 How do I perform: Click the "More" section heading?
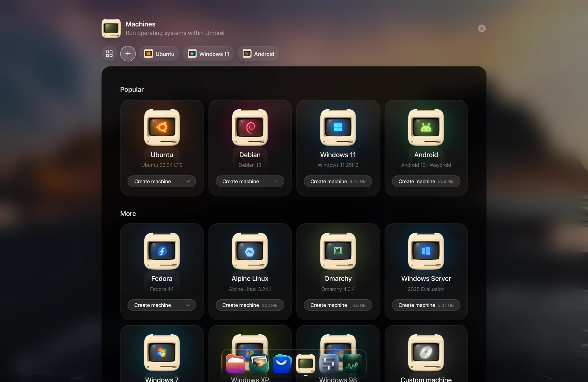tap(128, 214)
